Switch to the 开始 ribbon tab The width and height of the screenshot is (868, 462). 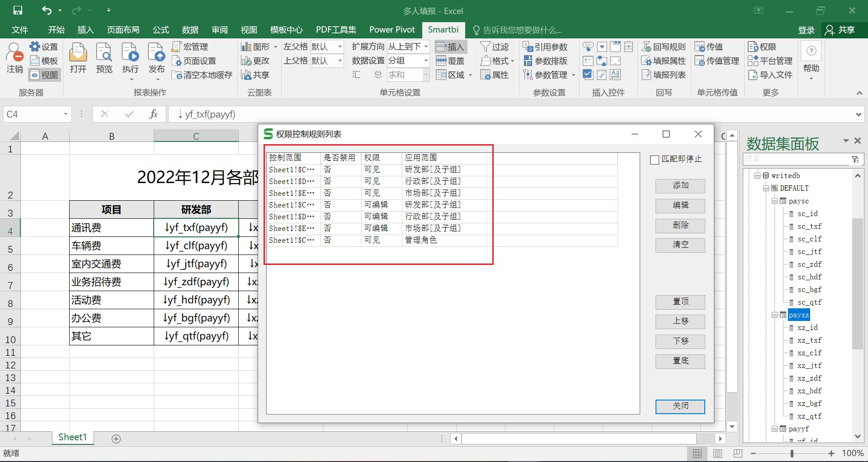[x=56, y=30]
